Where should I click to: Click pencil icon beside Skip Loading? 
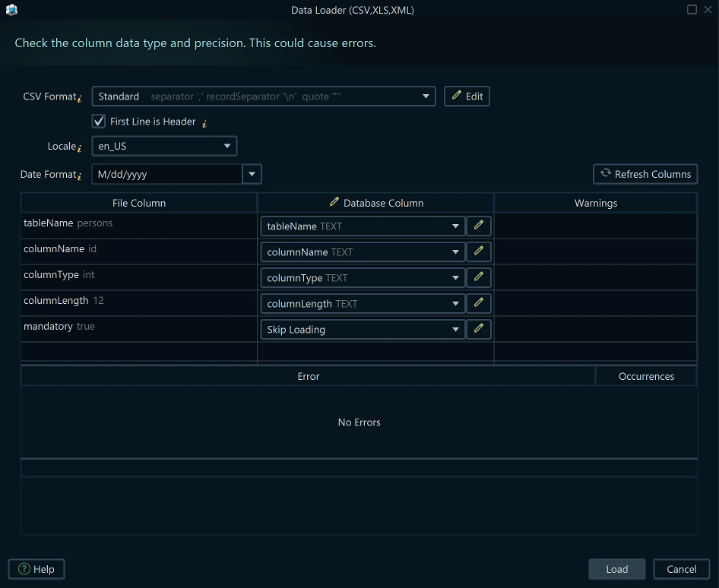click(x=479, y=330)
